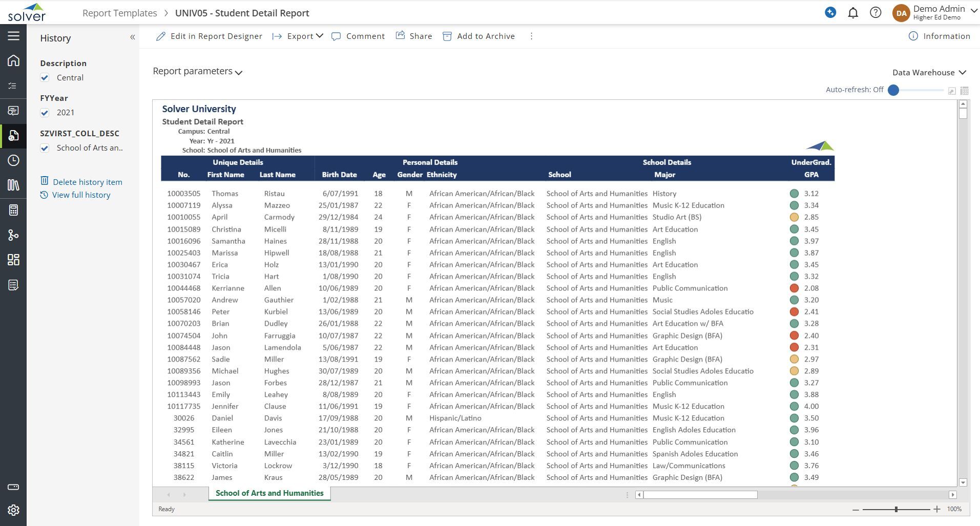Click the notifications bell icon
The width and height of the screenshot is (980, 526).
853,13
